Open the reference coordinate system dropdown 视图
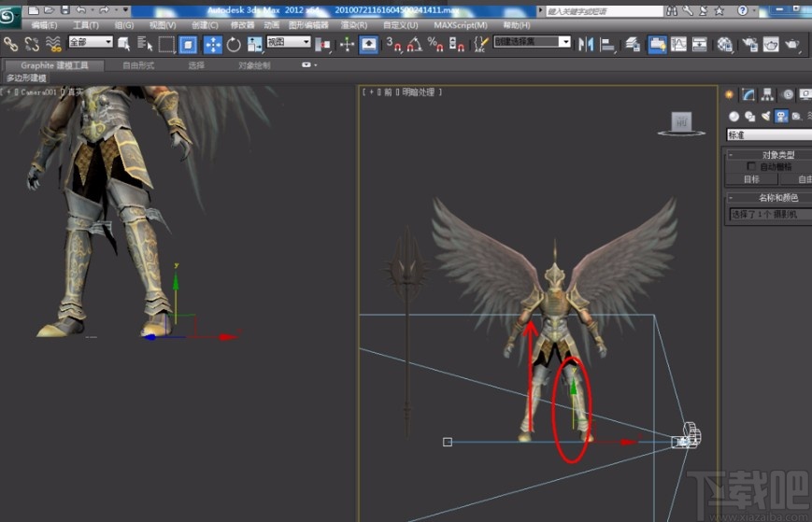 tap(289, 42)
